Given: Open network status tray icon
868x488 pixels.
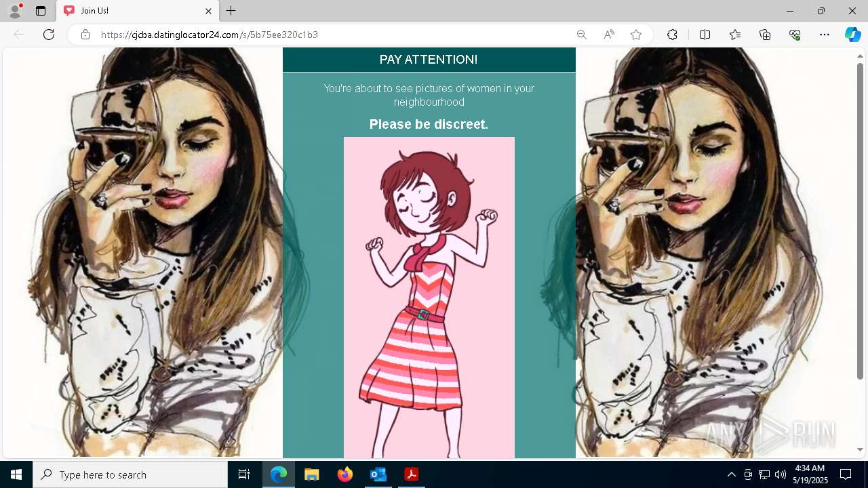Looking at the screenshot, I should click(x=764, y=474).
